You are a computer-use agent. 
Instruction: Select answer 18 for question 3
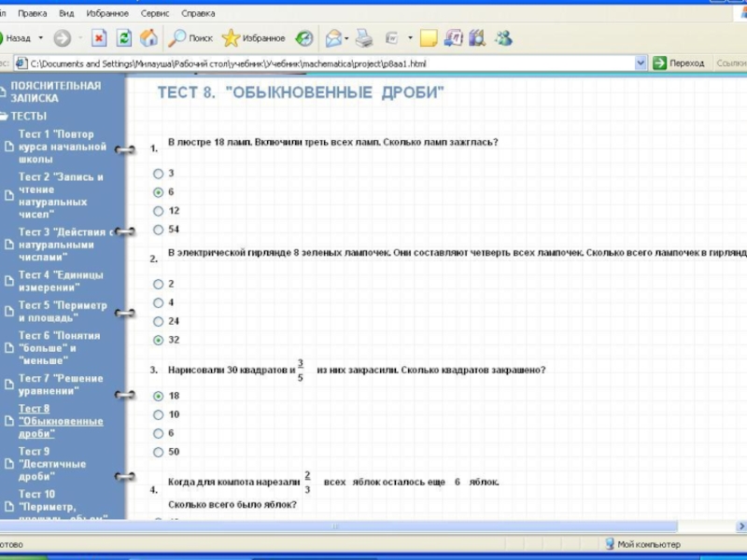point(158,396)
